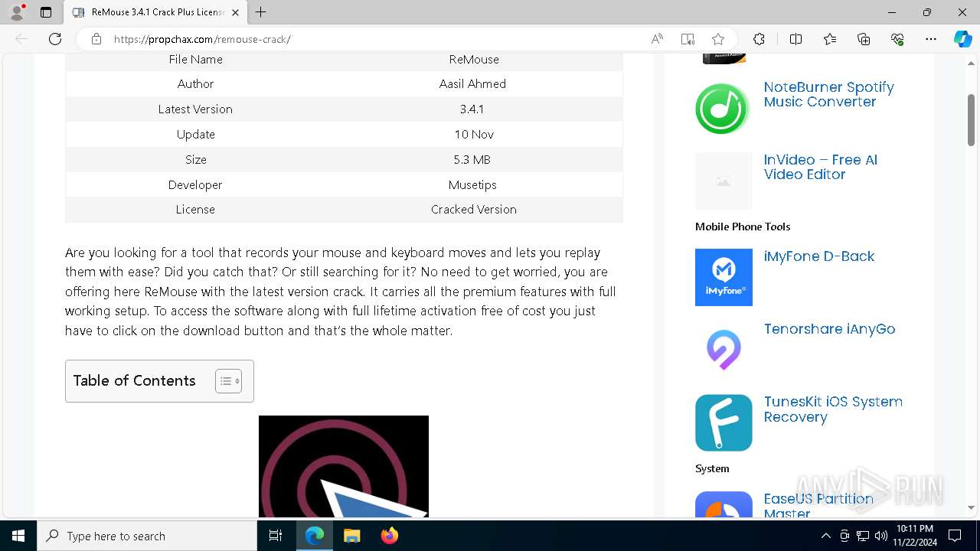Open the NoteBurner Spotify Music Converter link
Image resolution: width=980 pixels, height=551 pixels.
click(x=828, y=94)
